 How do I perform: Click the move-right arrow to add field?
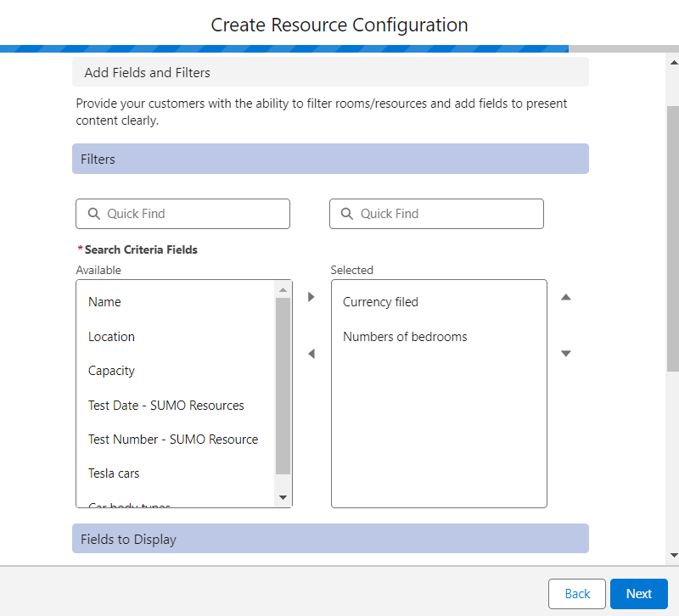point(311,297)
